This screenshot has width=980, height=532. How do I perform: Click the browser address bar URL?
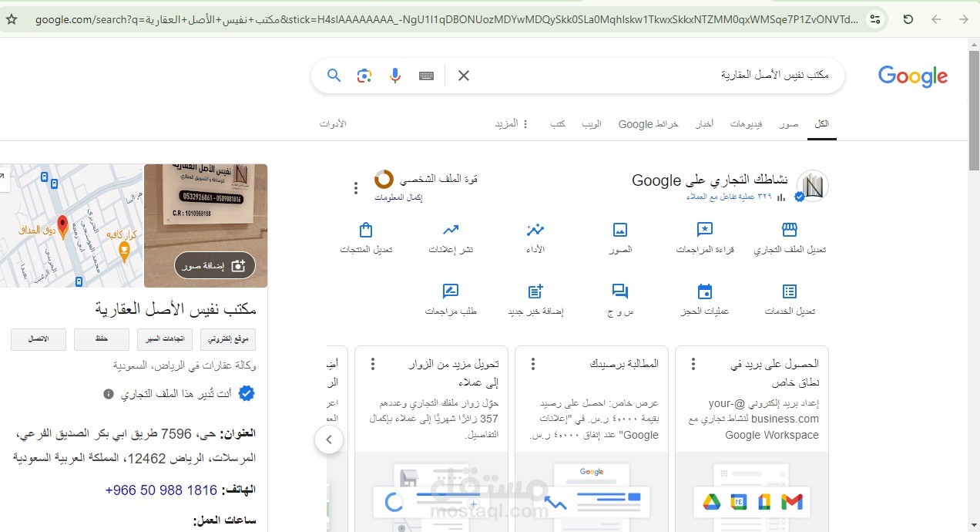pyautogui.click(x=447, y=19)
